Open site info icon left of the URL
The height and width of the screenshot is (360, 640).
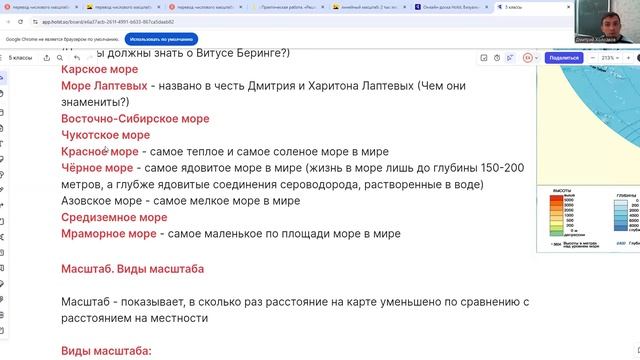(35, 22)
